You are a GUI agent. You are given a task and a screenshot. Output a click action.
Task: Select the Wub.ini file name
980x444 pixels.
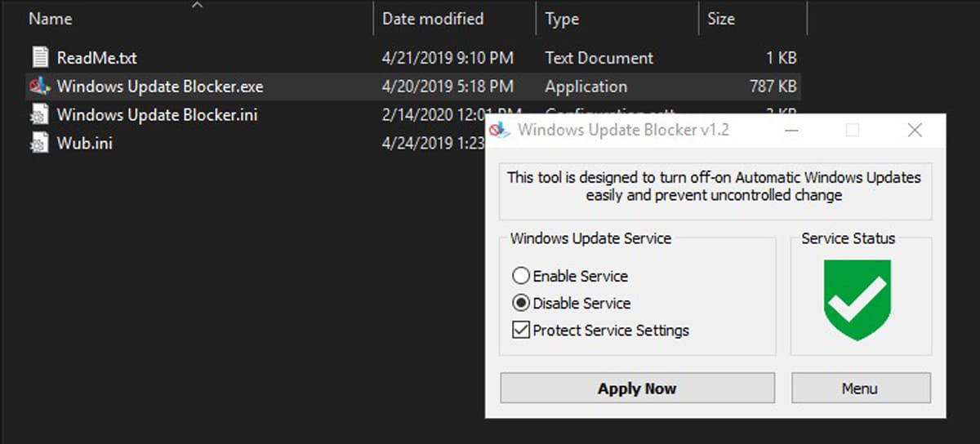tap(85, 144)
